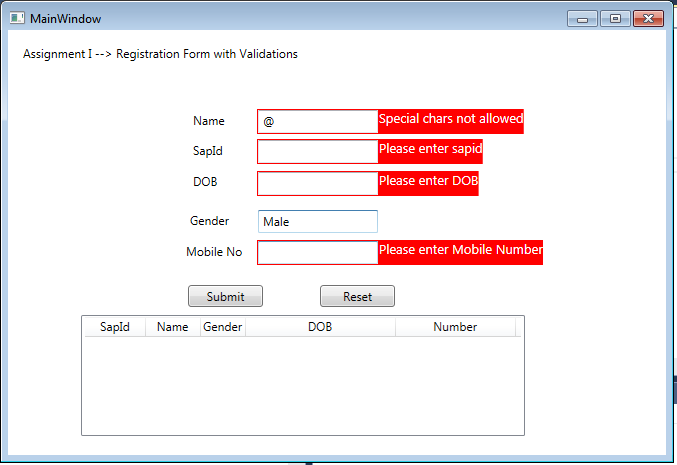The width and height of the screenshot is (677, 465).
Task: Click the Name input field containing @
Action: point(317,121)
